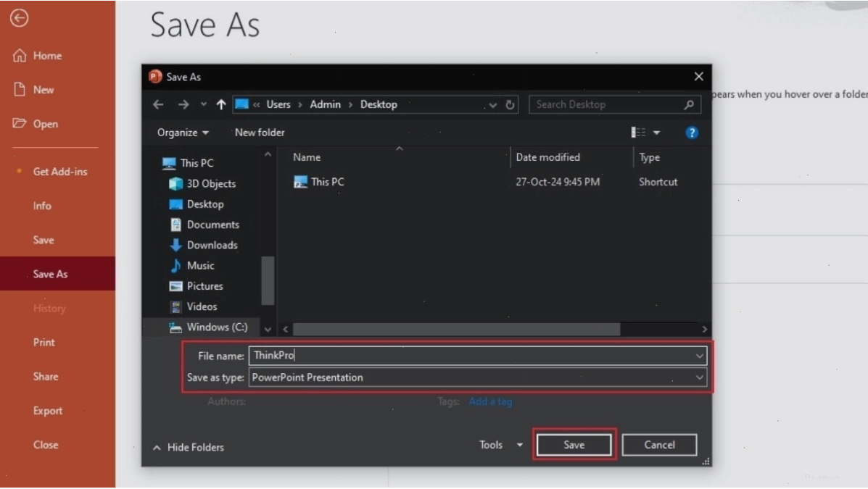Click the horizontal scrollbar right arrow
This screenshot has width=868, height=489.
[704, 330]
